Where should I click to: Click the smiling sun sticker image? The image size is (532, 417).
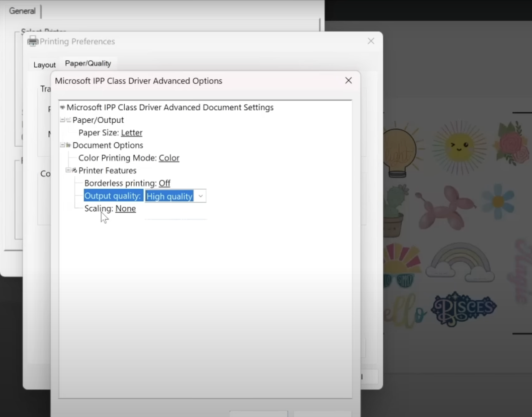pyautogui.click(x=459, y=146)
